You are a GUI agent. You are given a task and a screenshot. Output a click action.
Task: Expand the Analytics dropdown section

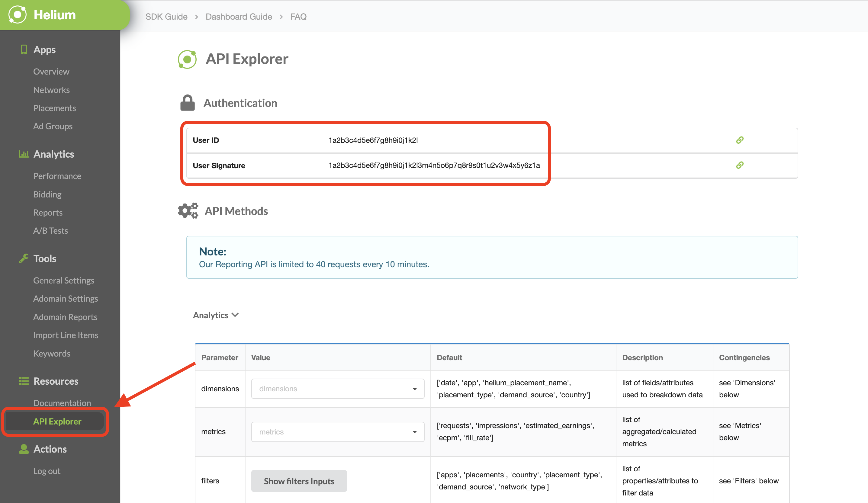(215, 314)
